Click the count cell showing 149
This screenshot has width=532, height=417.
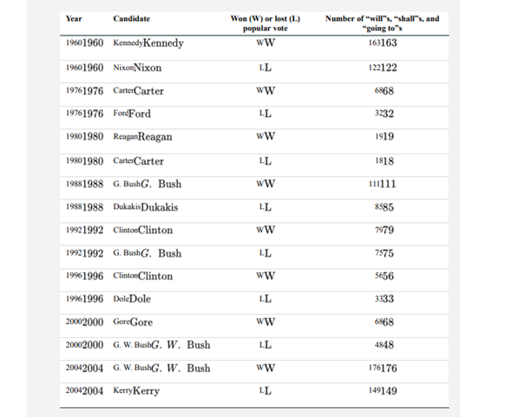click(383, 391)
